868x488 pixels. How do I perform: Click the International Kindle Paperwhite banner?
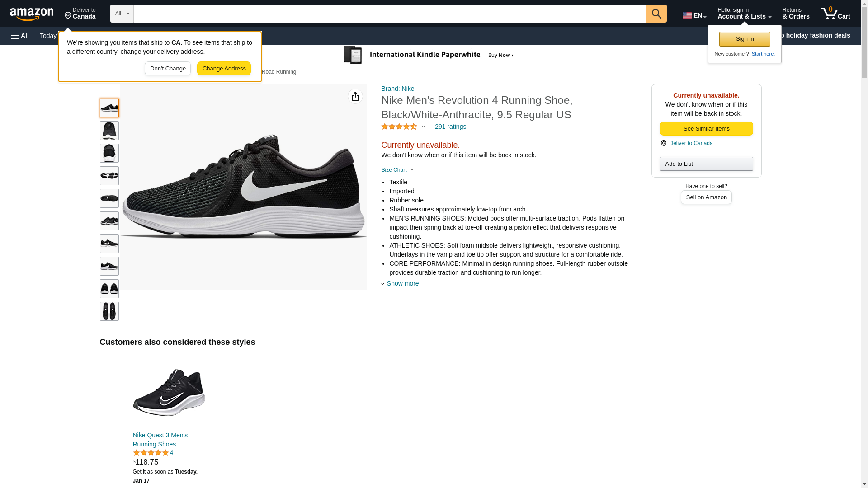point(428,55)
